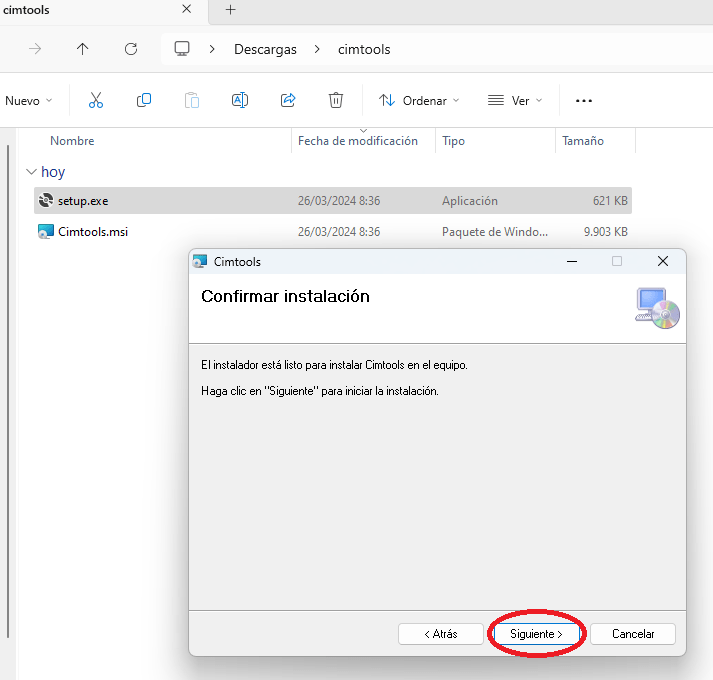This screenshot has width=713, height=680.
Task: Click the Cimtools.msi date 26/03/2024 8:36
Action: (x=339, y=232)
